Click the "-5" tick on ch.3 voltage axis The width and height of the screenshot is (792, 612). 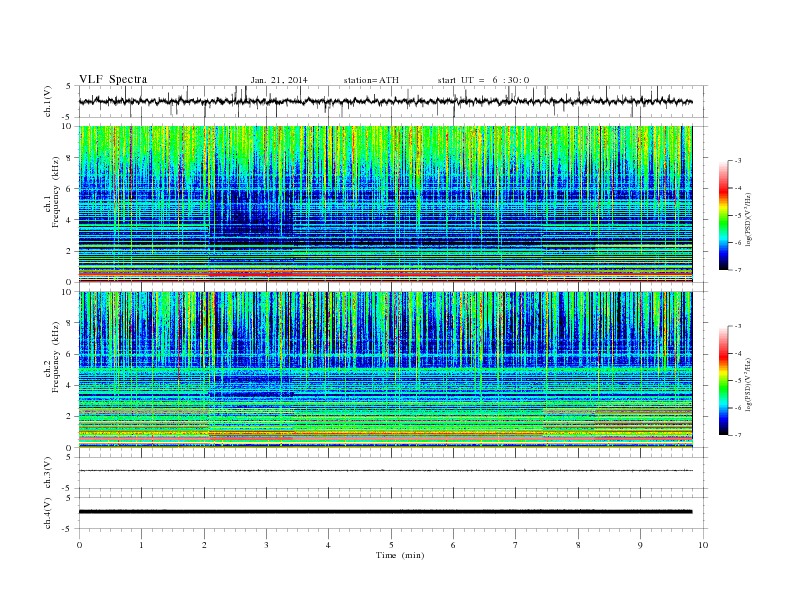68,488
